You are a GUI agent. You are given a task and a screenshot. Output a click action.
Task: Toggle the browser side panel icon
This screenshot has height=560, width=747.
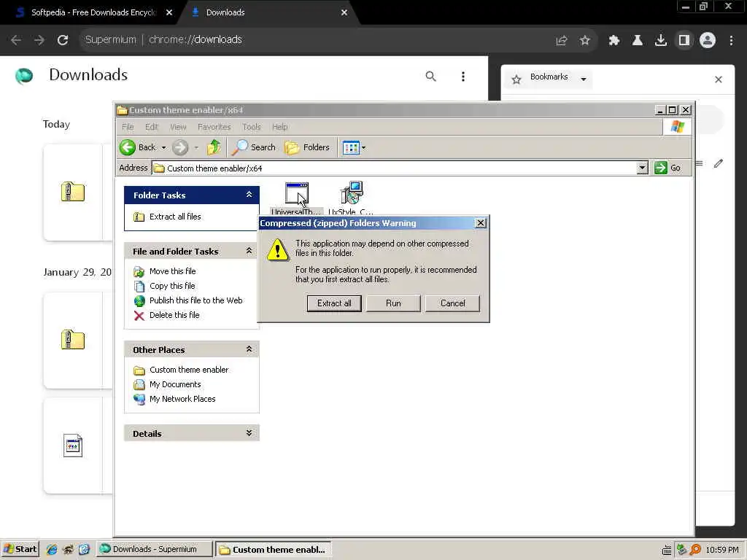point(684,41)
